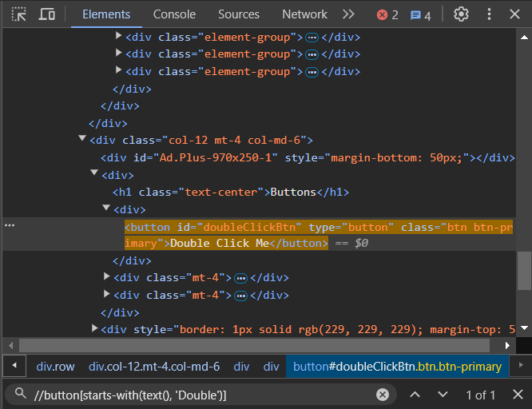Switch to the Console tab

click(174, 14)
